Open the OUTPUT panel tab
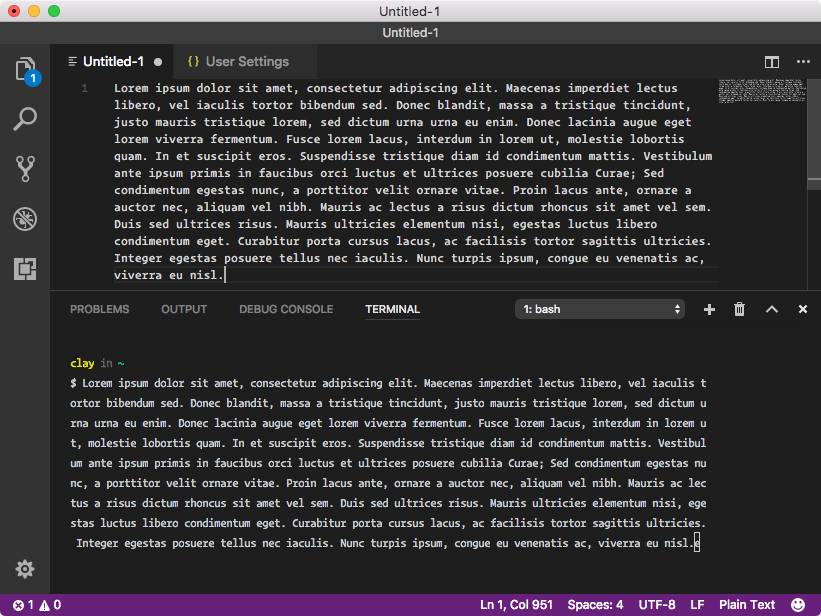The width and height of the screenshot is (821, 616). [184, 309]
